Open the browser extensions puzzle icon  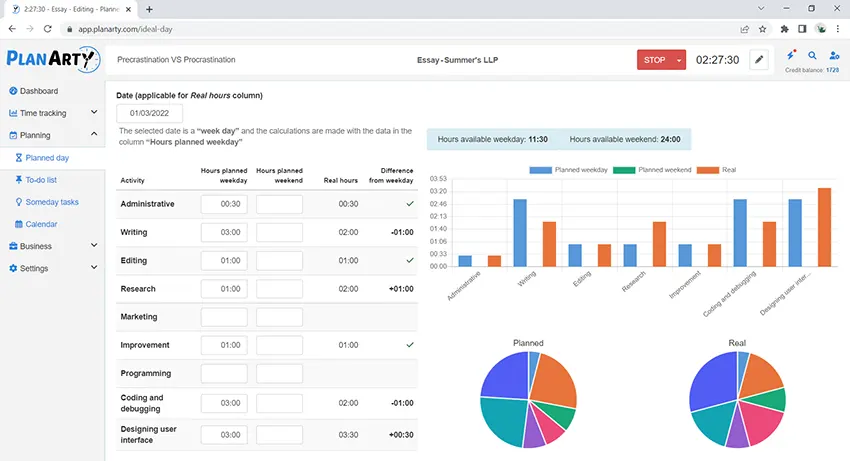click(785, 29)
